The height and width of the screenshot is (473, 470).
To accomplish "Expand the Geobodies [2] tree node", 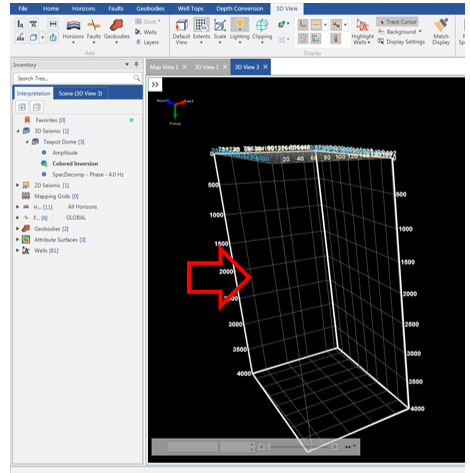I will pyautogui.click(x=17, y=229).
